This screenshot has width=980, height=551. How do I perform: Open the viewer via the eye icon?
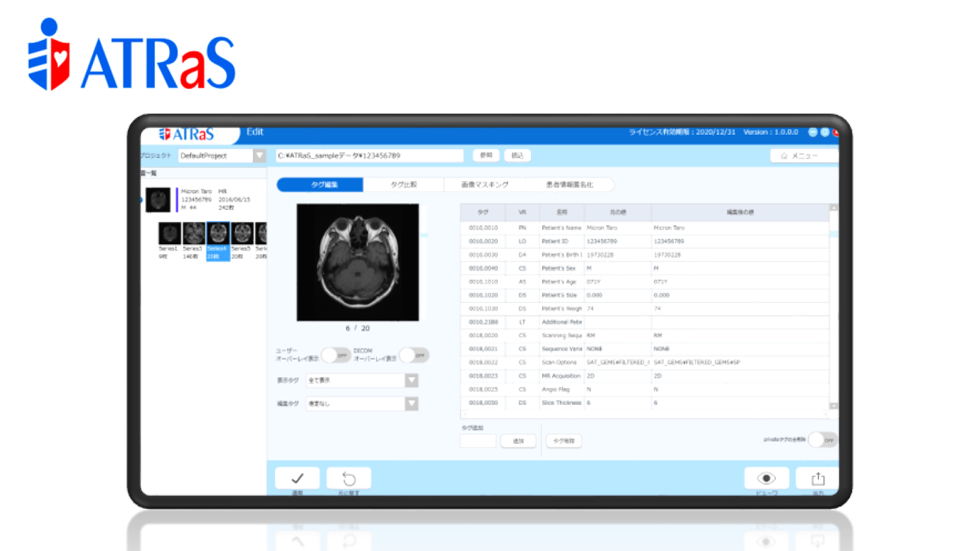coord(766,478)
